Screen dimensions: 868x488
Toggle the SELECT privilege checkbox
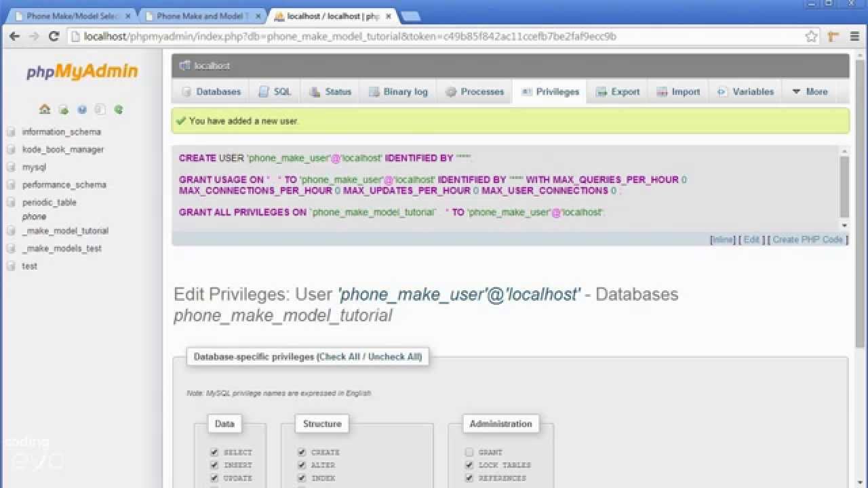214,452
